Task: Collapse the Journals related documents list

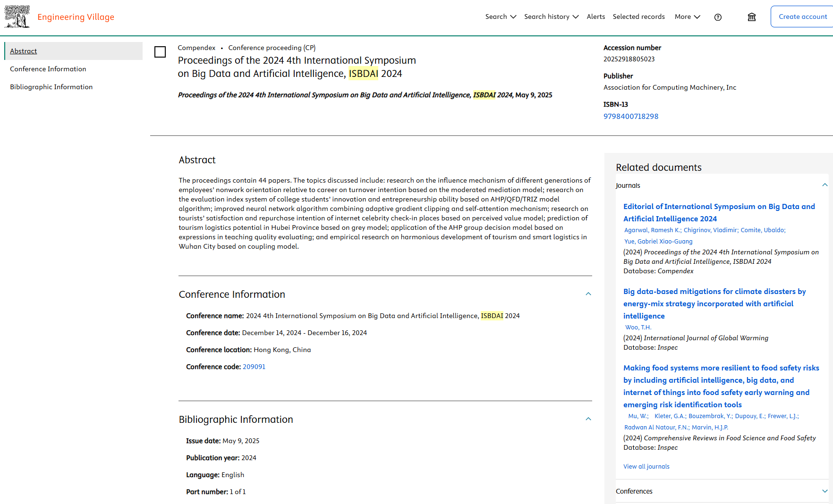Action: 824,185
